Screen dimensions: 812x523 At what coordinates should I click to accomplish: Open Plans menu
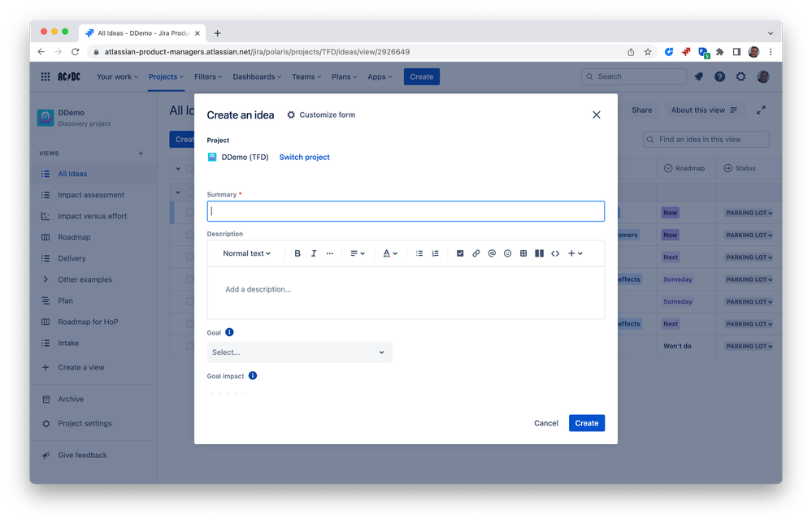pyautogui.click(x=345, y=76)
